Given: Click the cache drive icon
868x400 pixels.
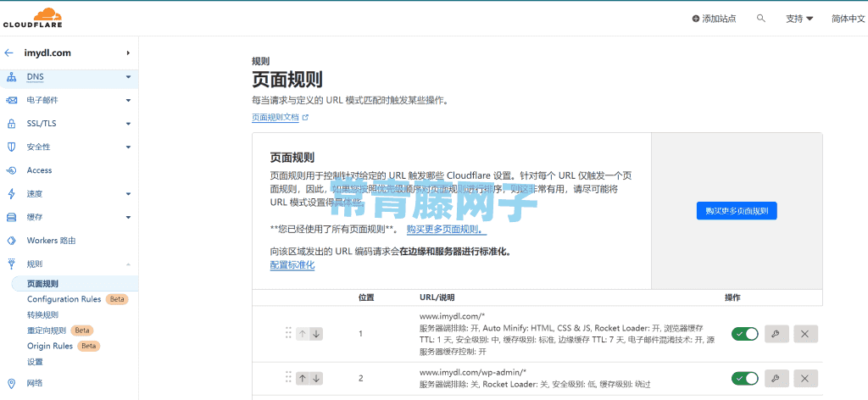Looking at the screenshot, I should coord(11,218).
